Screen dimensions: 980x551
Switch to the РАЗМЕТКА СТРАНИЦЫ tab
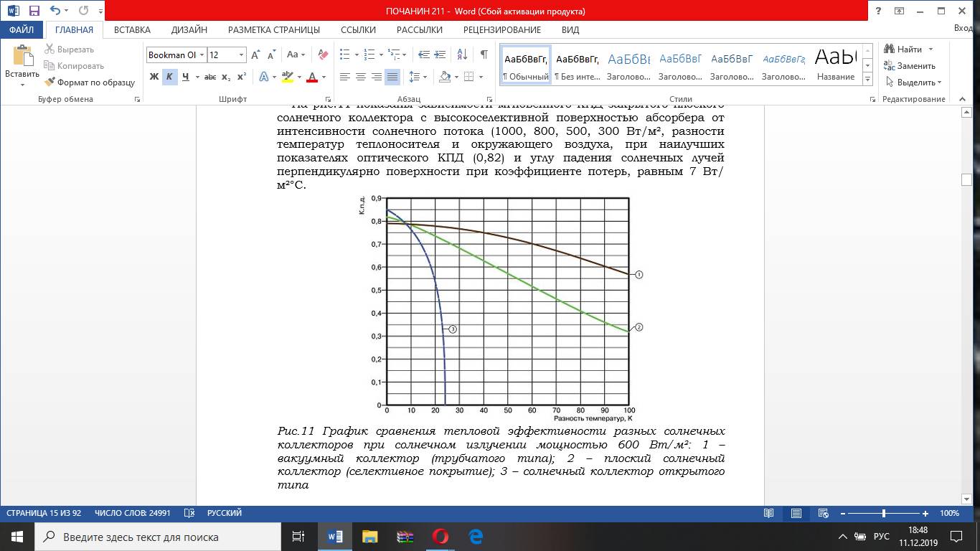pos(274,30)
